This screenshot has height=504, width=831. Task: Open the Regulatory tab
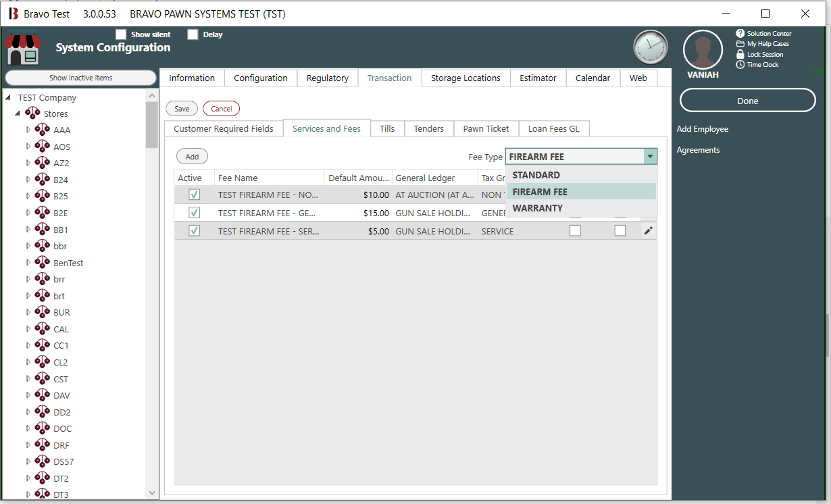pyautogui.click(x=327, y=78)
